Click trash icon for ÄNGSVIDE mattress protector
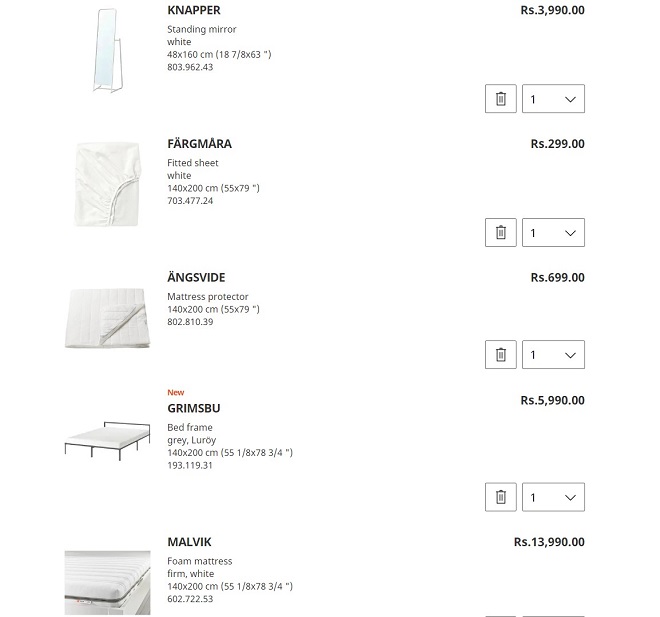660x617 pixels. (x=500, y=354)
